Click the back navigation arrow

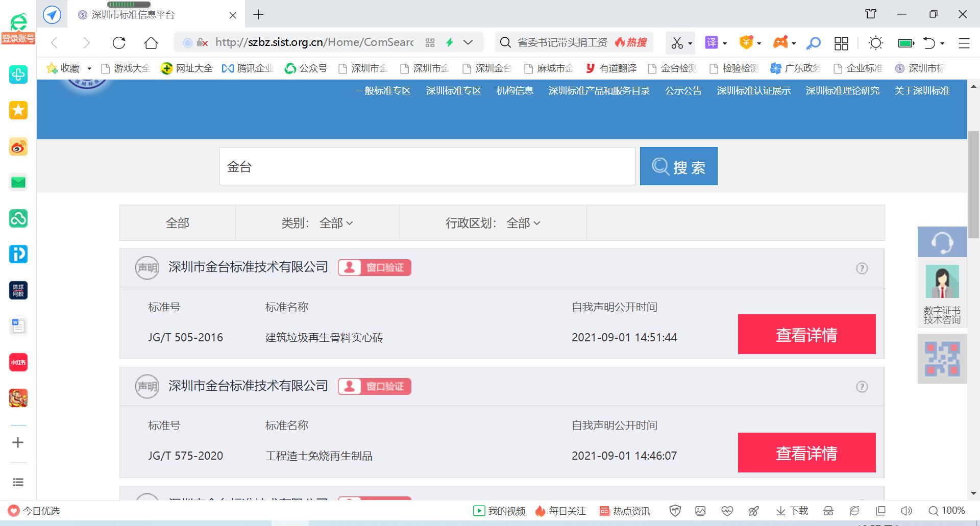pos(55,43)
